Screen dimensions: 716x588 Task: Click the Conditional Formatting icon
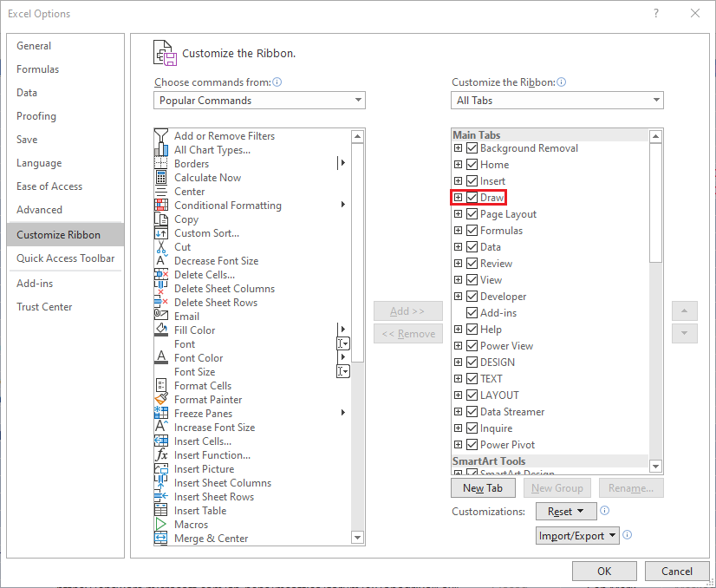[160, 206]
